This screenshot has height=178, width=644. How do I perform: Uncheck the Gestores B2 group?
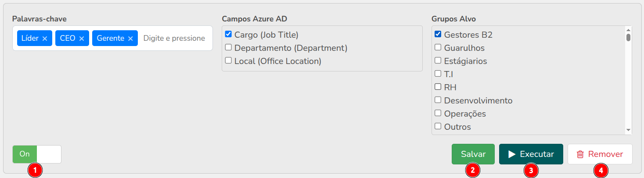[438, 34]
